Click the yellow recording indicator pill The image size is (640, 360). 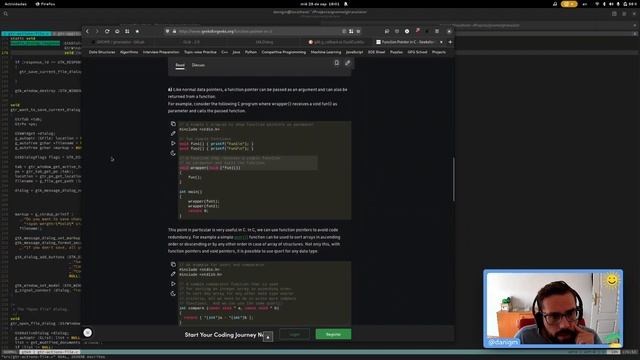pyautogui.click(x=569, y=4)
